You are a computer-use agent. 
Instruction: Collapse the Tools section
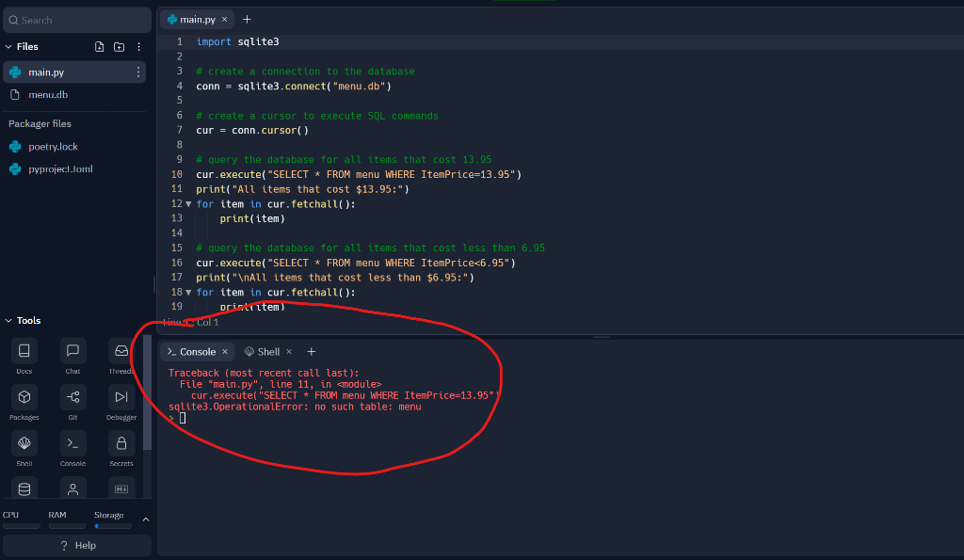[x=8, y=320]
